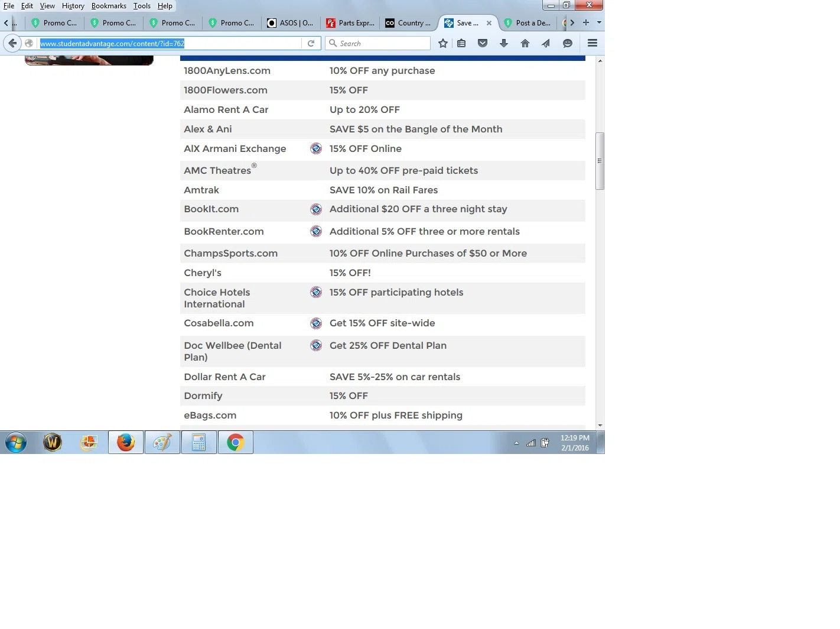The height and width of the screenshot is (629, 840).
Task: Open chat bubble Hello icon
Action: 568,43
